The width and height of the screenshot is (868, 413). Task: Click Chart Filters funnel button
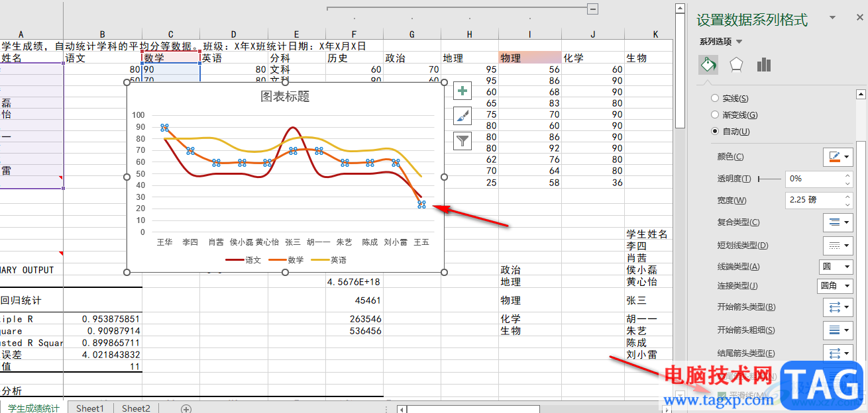tap(462, 140)
